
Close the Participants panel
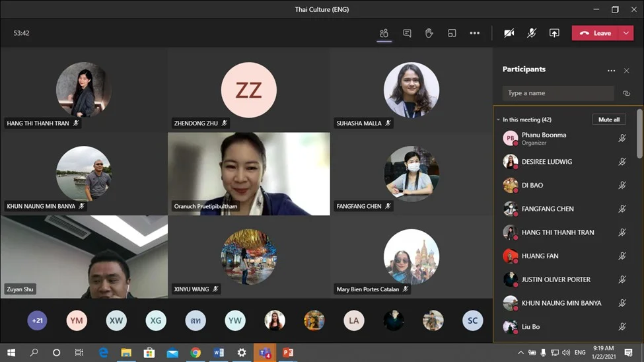tap(626, 70)
